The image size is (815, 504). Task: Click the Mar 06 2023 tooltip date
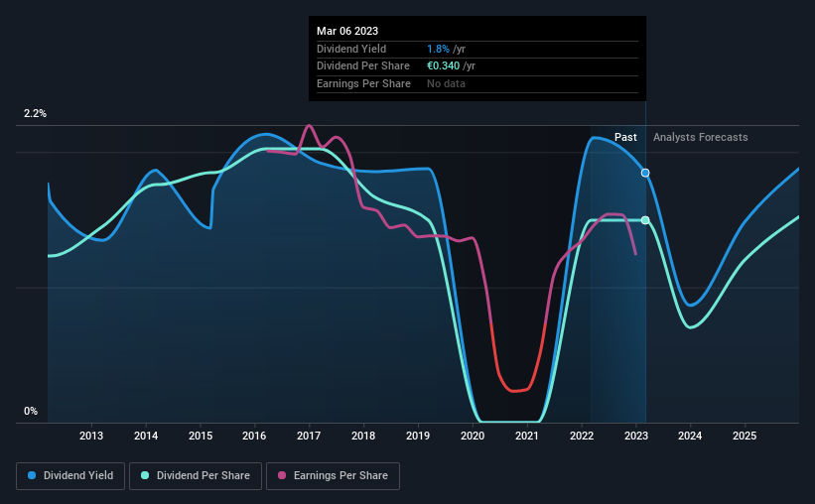coord(347,31)
